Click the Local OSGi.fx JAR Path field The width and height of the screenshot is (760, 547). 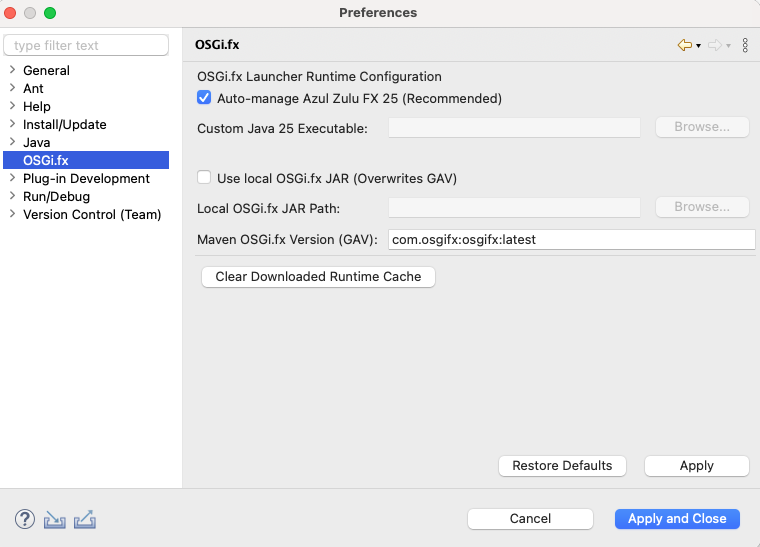tap(514, 208)
